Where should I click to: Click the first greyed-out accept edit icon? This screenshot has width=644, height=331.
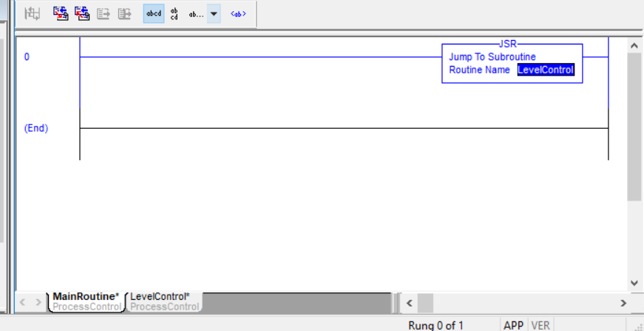(104, 14)
